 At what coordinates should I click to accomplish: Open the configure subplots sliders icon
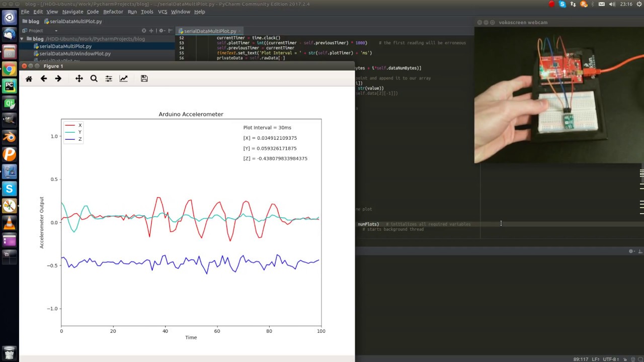pos(109,79)
